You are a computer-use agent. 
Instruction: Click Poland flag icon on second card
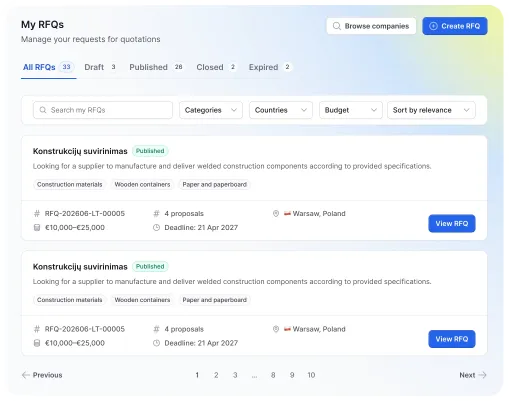pos(287,329)
